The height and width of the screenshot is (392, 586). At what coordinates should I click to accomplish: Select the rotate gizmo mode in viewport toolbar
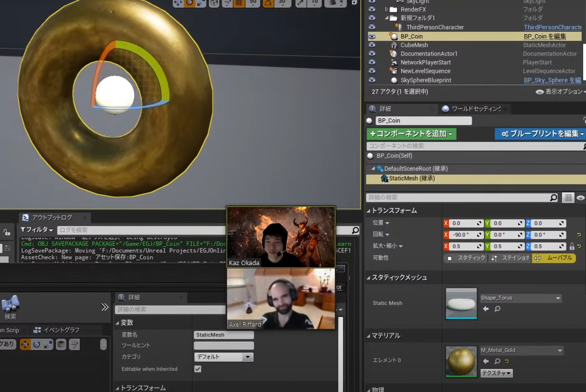click(189, 3)
